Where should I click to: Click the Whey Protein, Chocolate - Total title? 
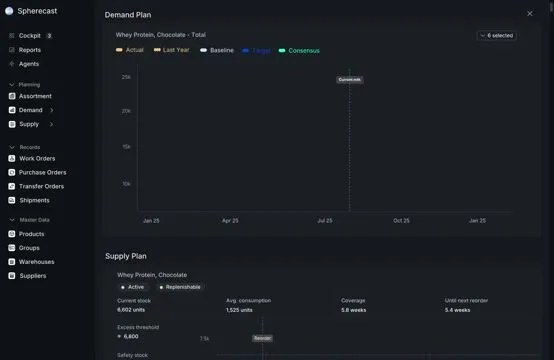pos(161,35)
